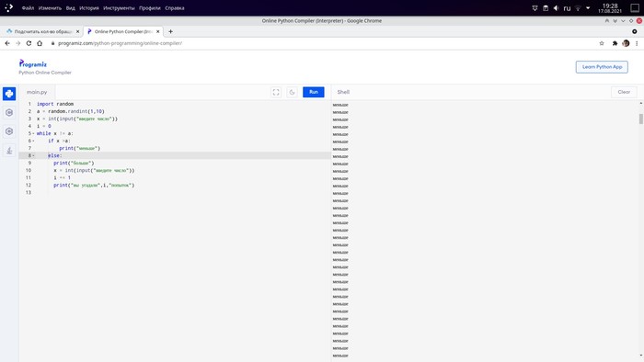
Task: Open the Профили menu
Action: click(x=149, y=7)
